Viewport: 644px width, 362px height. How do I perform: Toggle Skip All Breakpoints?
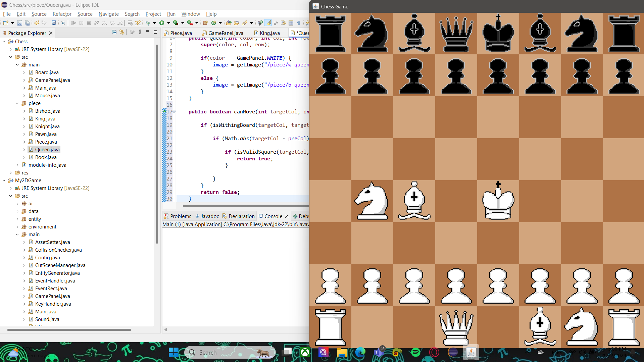(63, 23)
